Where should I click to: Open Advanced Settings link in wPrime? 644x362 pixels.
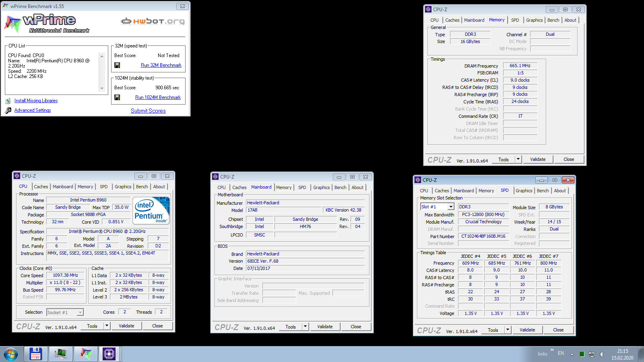click(x=33, y=110)
